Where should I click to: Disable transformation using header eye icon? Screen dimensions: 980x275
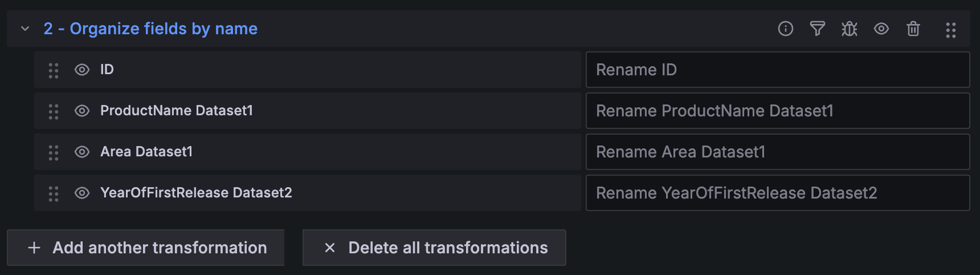(x=881, y=29)
